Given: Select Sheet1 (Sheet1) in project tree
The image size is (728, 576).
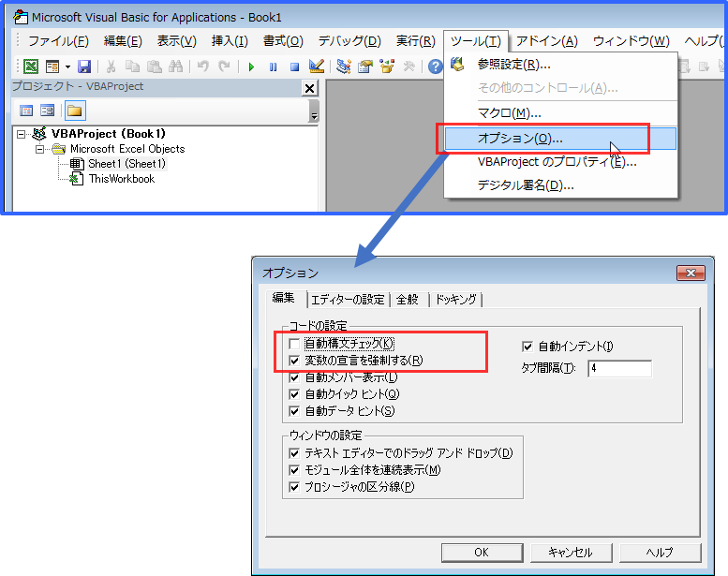Looking at the screenshot, I should pos(126,163).
